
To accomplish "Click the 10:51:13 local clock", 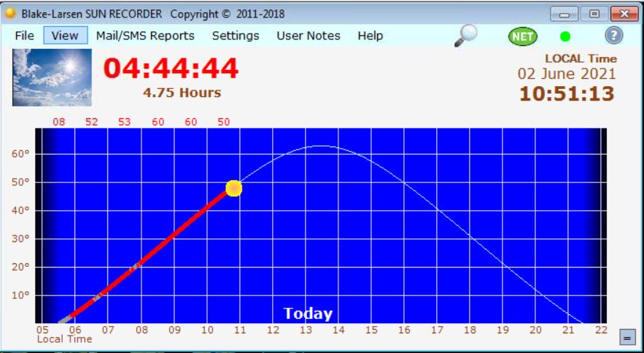I will pyautogui.click(x=567, y=93).
